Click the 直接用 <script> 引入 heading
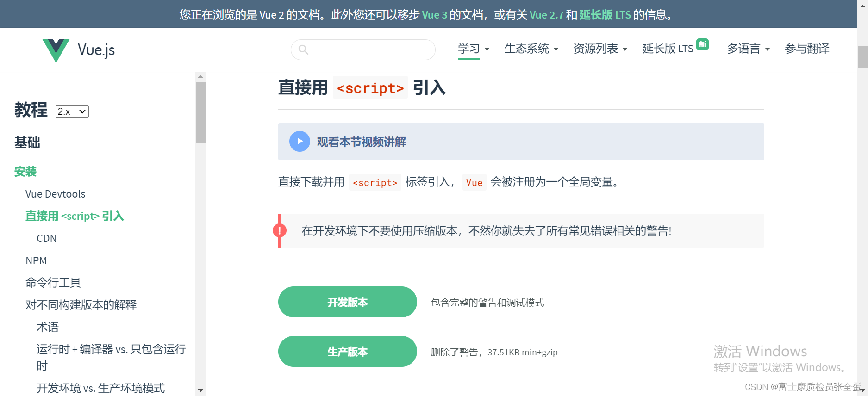The width and height of the screenshot is (868, 396). coord(362,87)
